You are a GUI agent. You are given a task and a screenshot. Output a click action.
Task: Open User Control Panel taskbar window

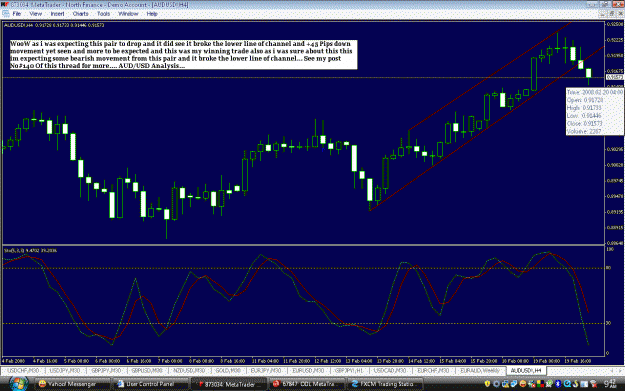pyautogui.click(x=151, y=384)
